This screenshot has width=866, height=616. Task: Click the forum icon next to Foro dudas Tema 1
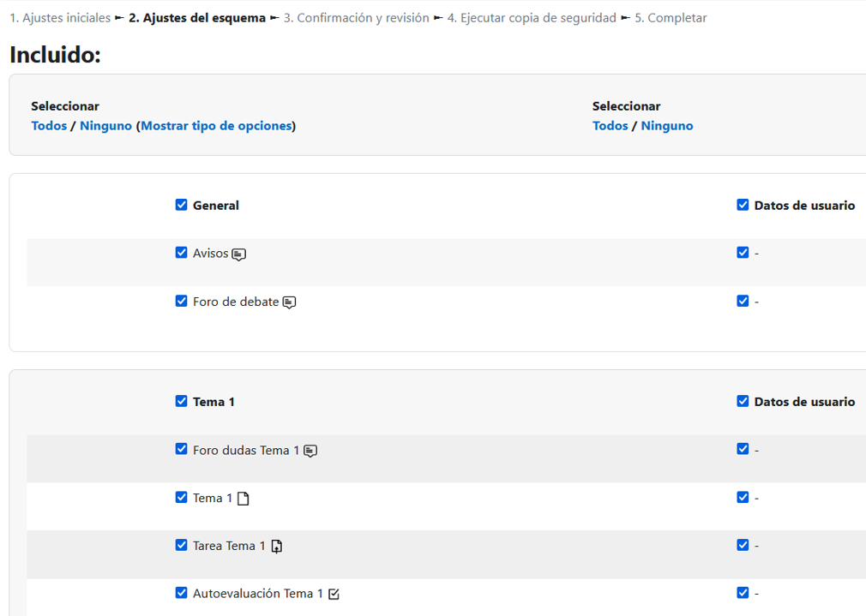pyautogui.click(x=310, y=449)
